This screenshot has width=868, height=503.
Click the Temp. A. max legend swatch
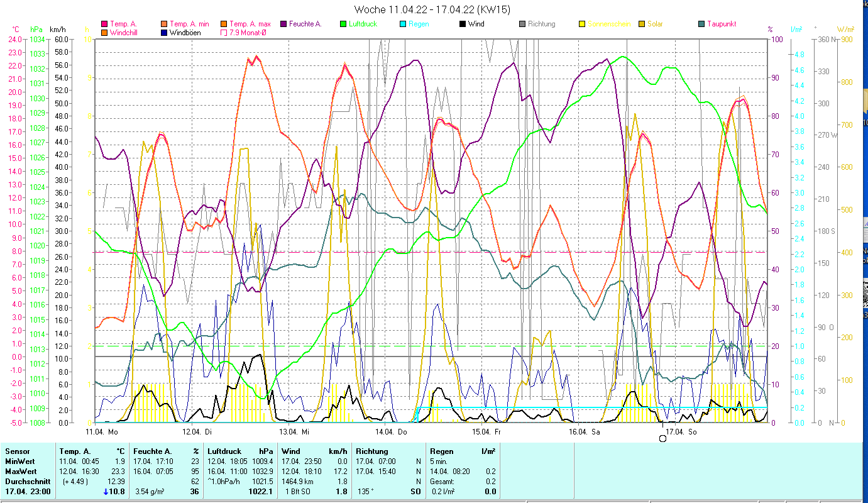tap(224, 24)
